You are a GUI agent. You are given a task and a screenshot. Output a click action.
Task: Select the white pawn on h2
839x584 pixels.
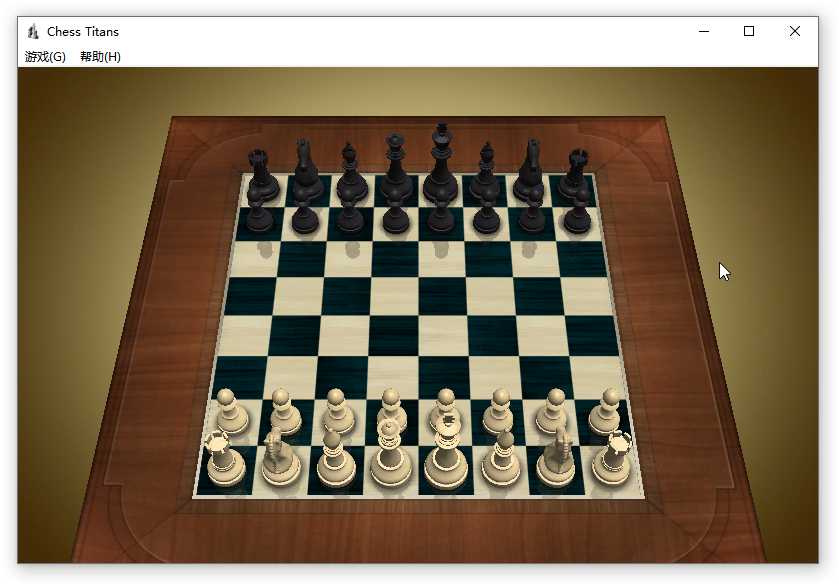[606, 411]
